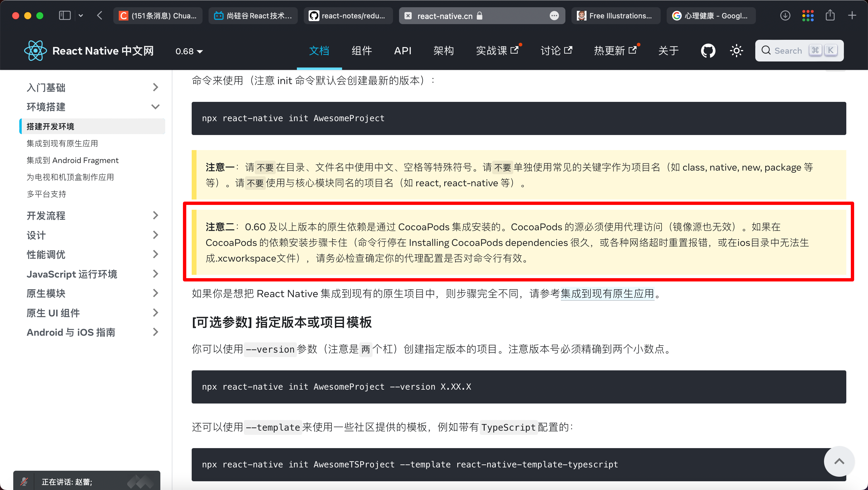Click the colorful grid extension icon
The width and height of the screenshot is (868, 490).
[808, 15]
